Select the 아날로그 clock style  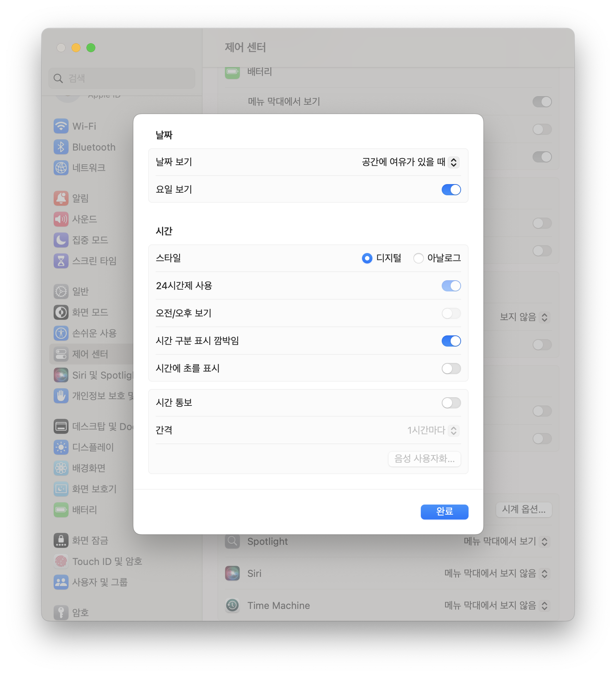click(418, 258)
